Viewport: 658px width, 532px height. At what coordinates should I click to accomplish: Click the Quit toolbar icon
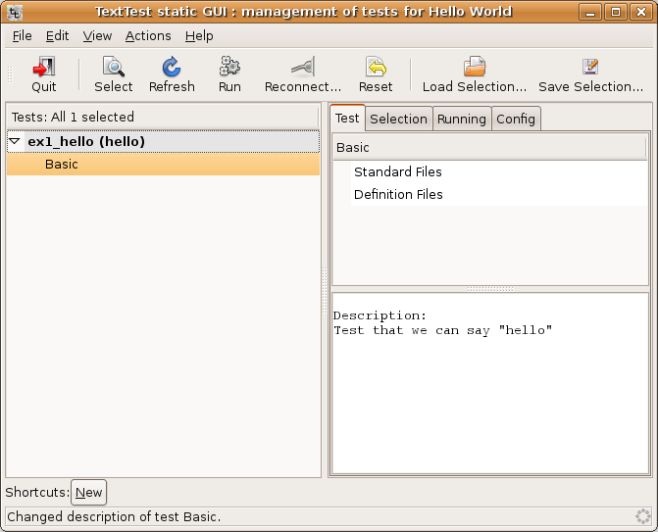coord(44,67)
